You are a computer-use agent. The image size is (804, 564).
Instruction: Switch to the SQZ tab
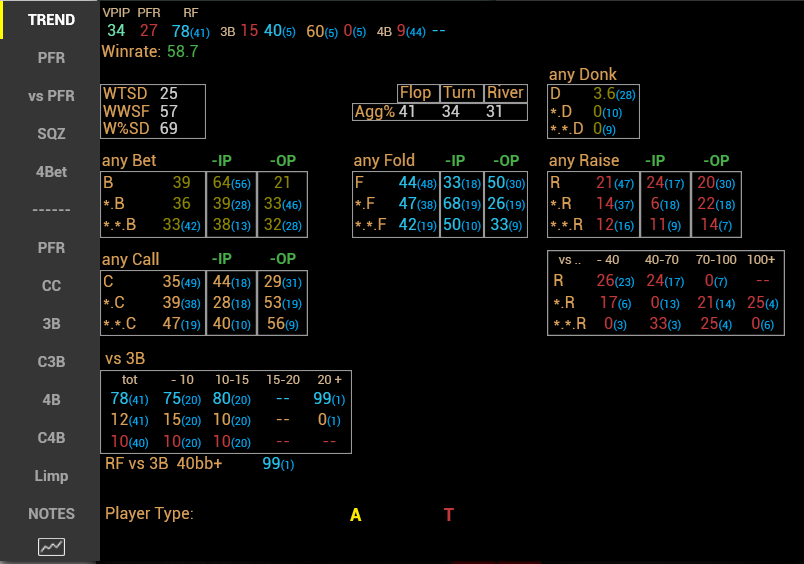tap(51, 134)
